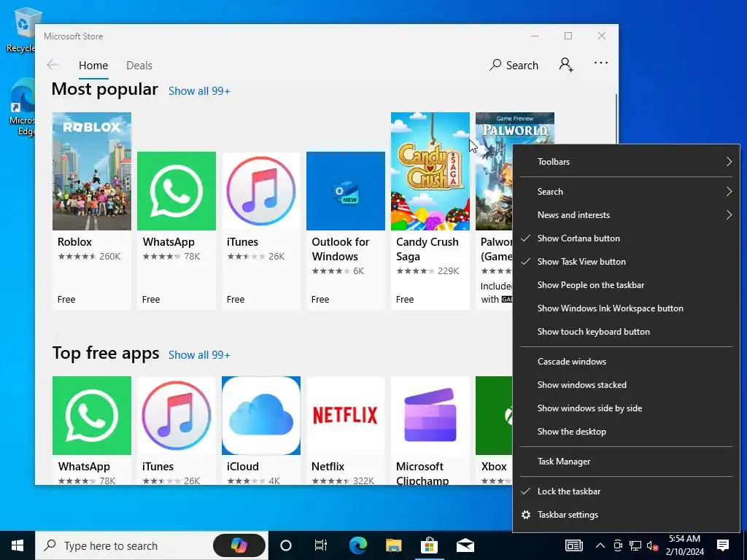Click the muted volume tray icon

(653, 545)
